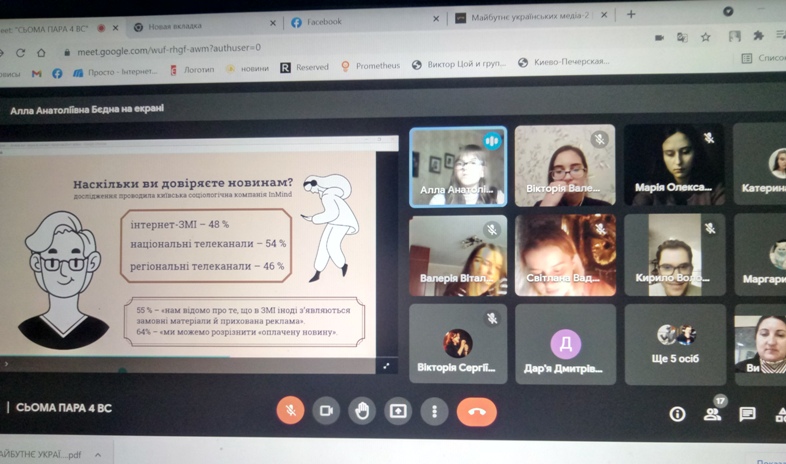Open a new browser tab
Screen dimensions: 786x464
point(631,14)
